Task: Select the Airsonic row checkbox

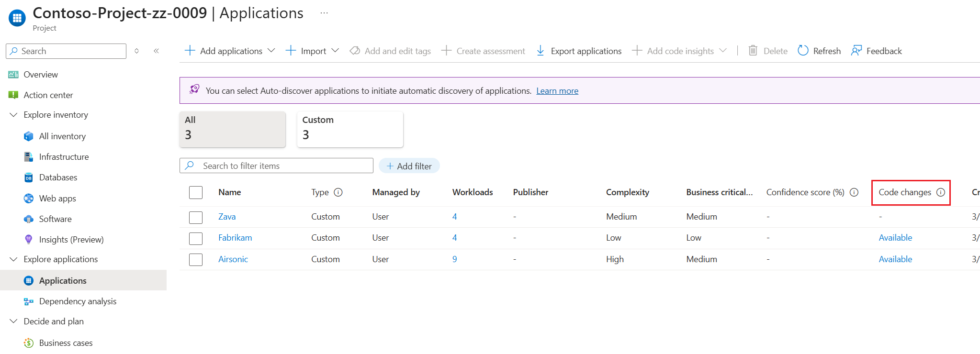Action: point(196,260)
